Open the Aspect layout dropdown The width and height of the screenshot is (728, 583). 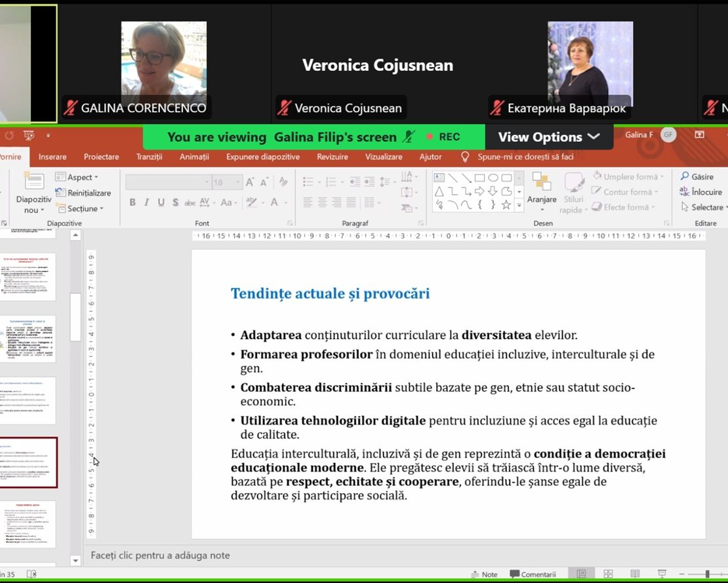77,177
